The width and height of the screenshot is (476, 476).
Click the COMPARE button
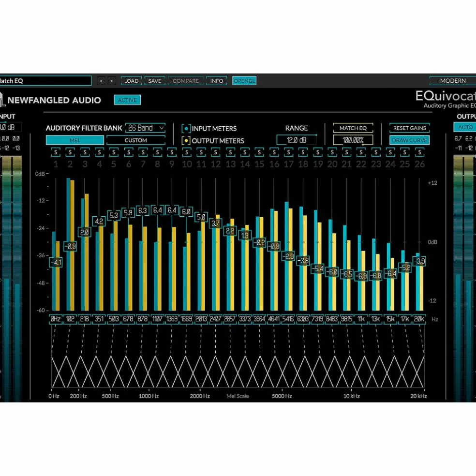click(186, 81)
